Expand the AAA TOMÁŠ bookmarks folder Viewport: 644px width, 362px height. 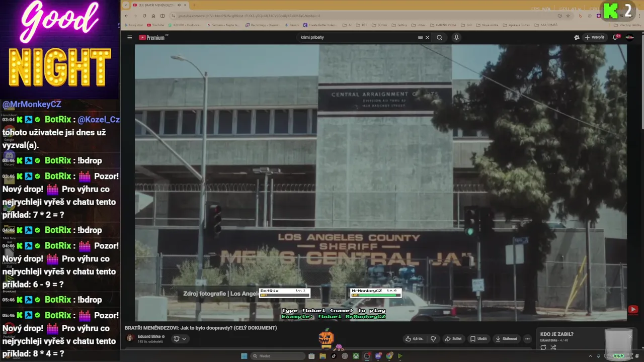point(545,25)
